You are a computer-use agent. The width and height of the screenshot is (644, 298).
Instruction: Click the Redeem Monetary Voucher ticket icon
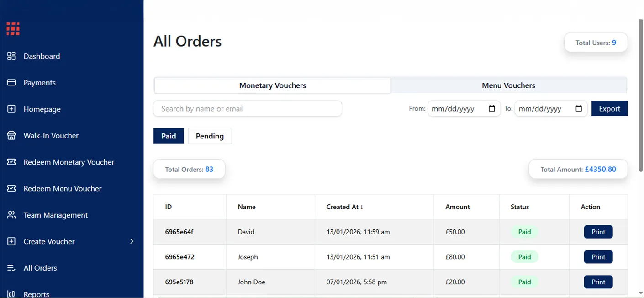coord(11,162)
